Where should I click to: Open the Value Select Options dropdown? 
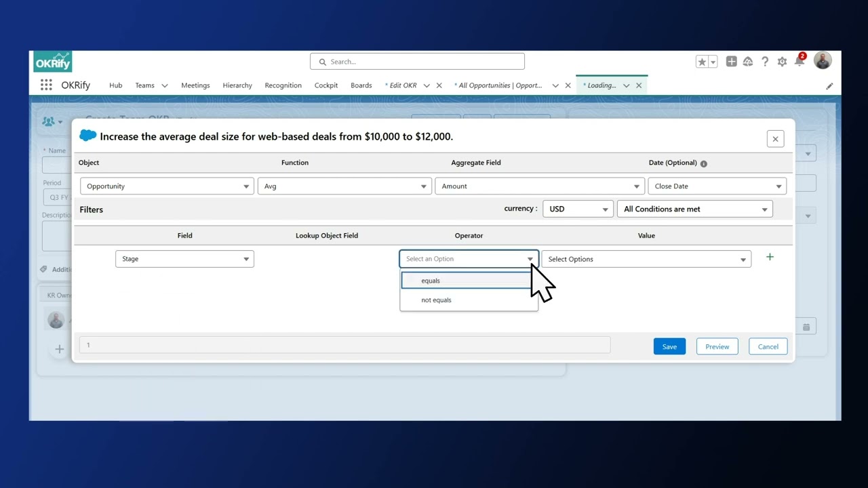646,259
